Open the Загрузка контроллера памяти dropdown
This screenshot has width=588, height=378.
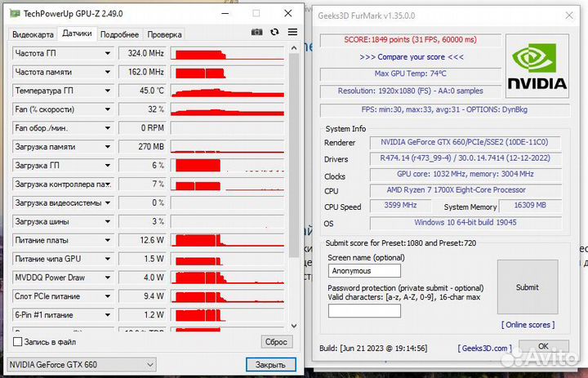[108, 185]
